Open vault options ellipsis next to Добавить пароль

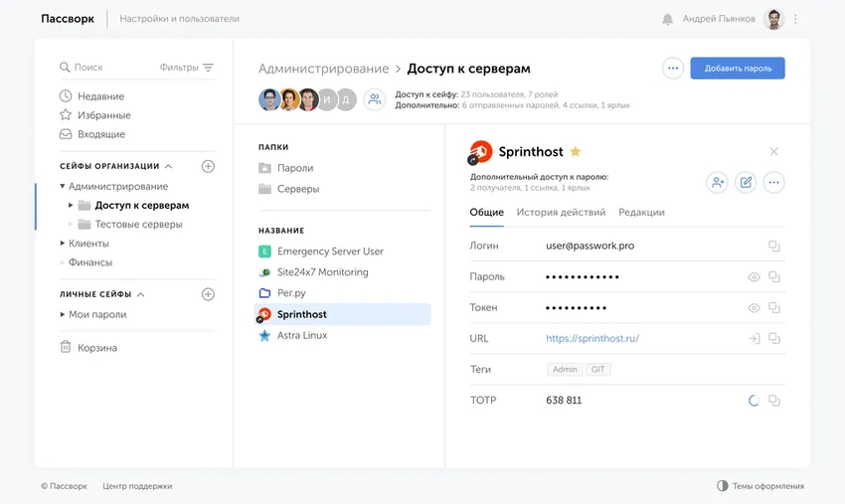point(673,69)
